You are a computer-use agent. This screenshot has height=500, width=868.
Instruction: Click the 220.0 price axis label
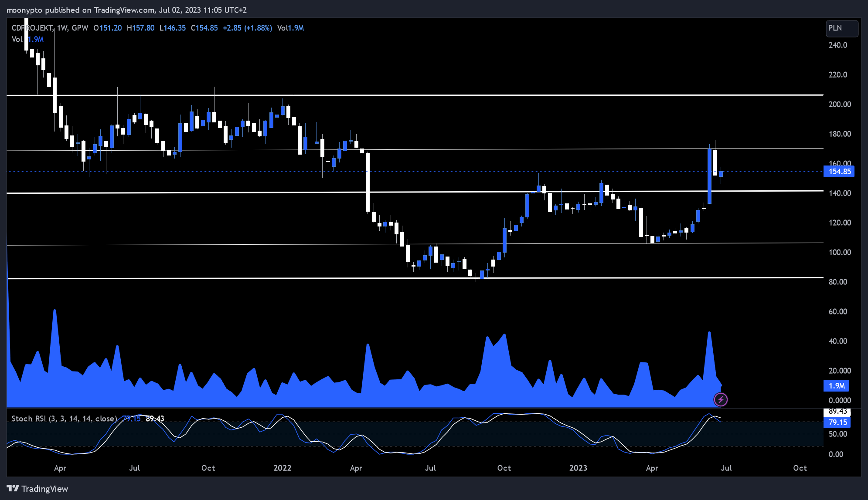[837, 75]
